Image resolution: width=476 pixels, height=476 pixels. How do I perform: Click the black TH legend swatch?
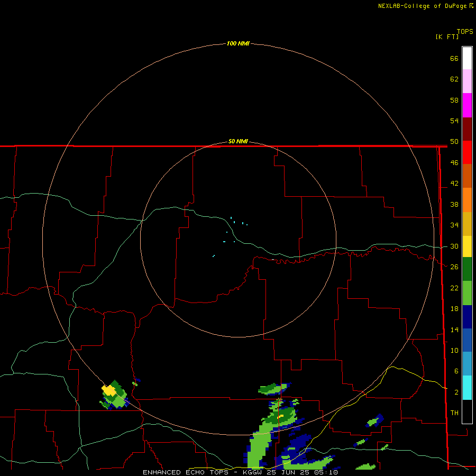[x=467, y=411]
